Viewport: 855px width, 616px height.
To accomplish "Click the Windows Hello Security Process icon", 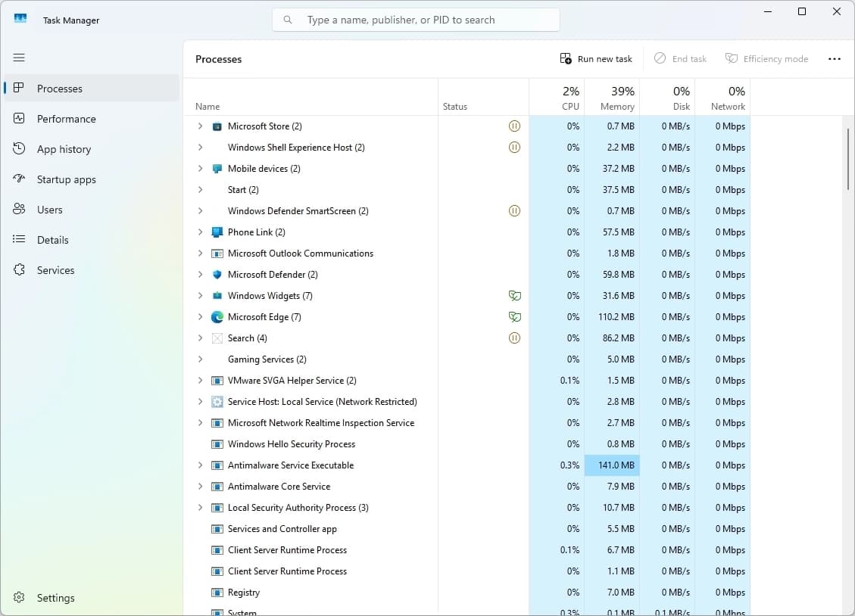I will pyautogui.click(x=217, y=444).
